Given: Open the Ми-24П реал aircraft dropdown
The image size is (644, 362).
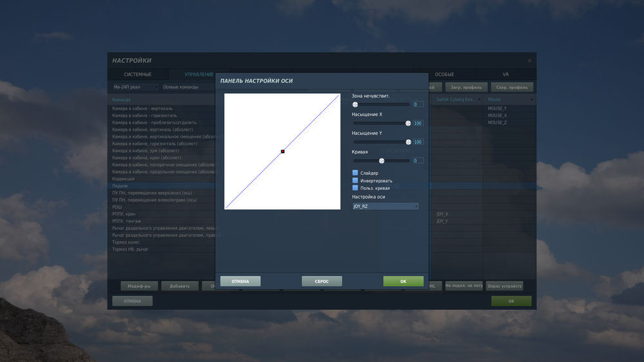Looking at the screenshot, I should [135, 87].
